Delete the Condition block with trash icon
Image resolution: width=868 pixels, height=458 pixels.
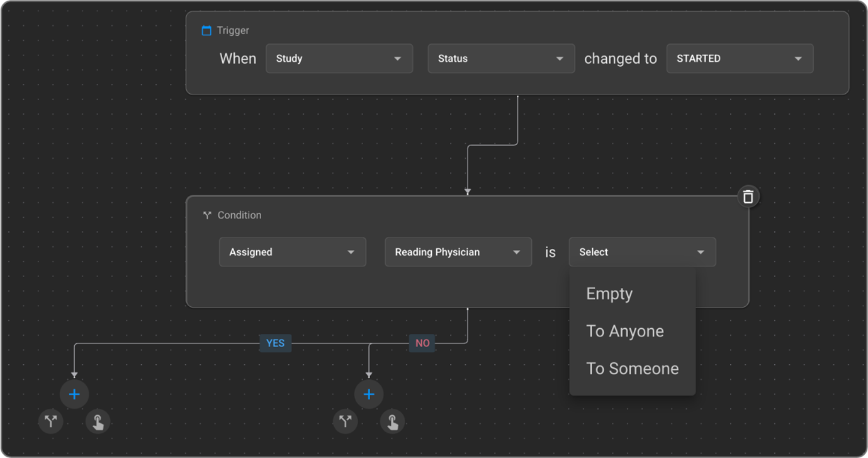coord(748,197)
